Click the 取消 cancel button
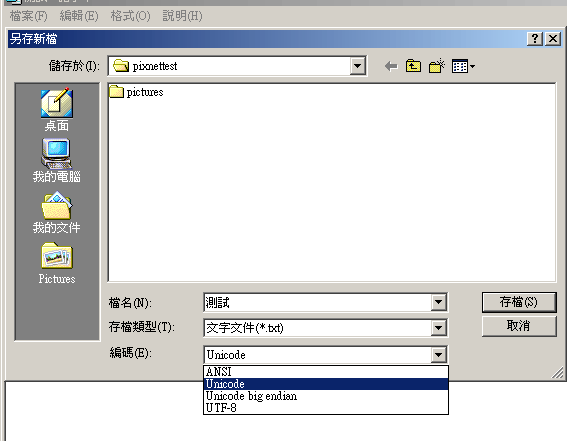The image size is (567, 441). coord(519,326)
